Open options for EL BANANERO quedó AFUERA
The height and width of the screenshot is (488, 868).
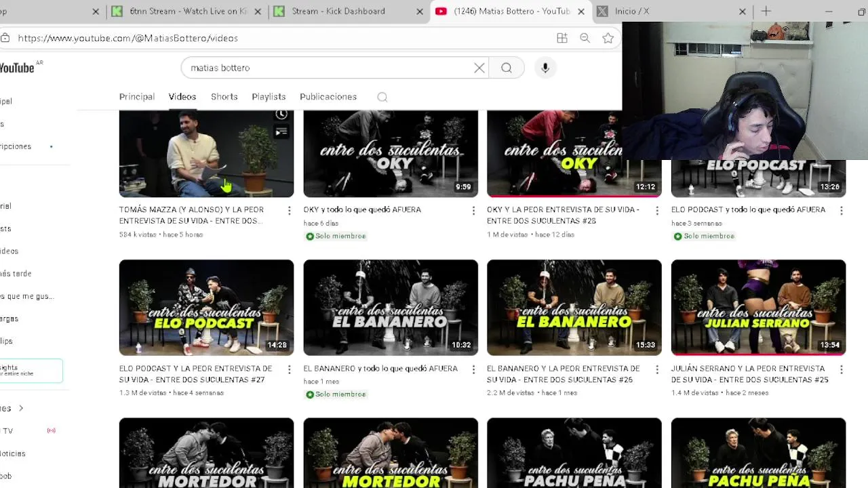(x=473, y=369)
